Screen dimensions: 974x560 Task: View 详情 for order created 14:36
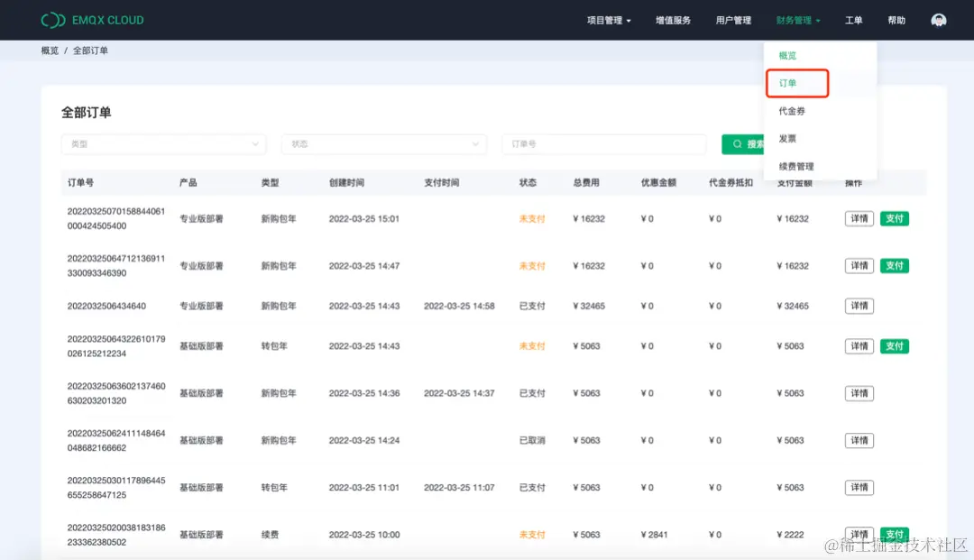pyautogui.click(x=859, y=393)
